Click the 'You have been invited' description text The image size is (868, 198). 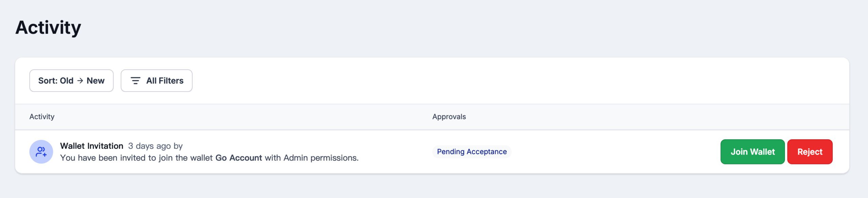pos(136,158)
